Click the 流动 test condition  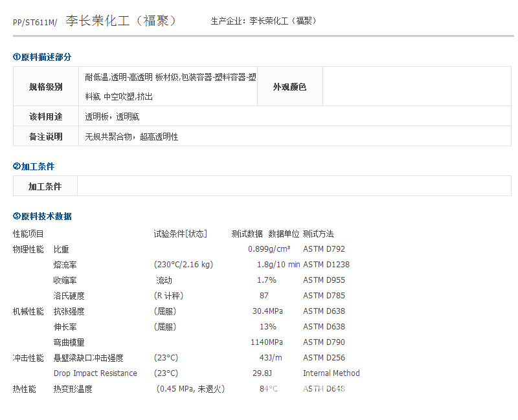164,280
